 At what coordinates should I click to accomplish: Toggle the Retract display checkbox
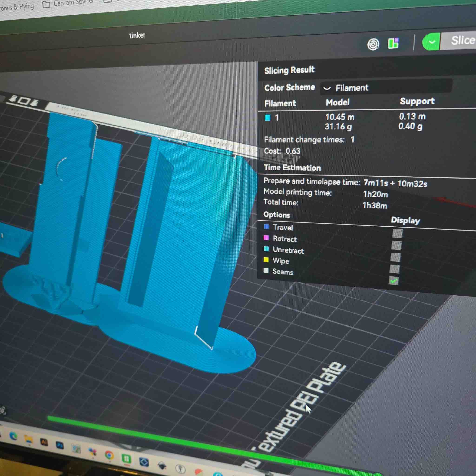(397, 245)
